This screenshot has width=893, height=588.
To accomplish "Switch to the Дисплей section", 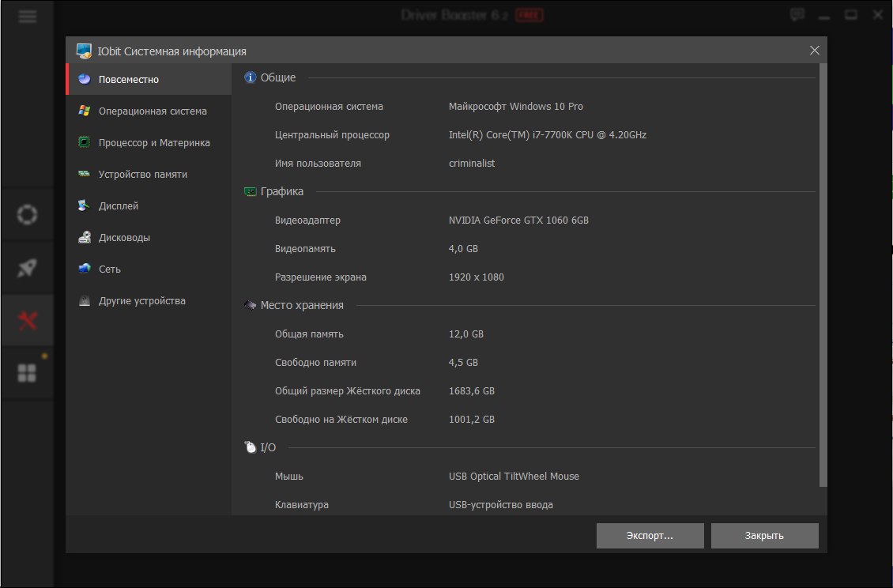I will coord(149,205).
